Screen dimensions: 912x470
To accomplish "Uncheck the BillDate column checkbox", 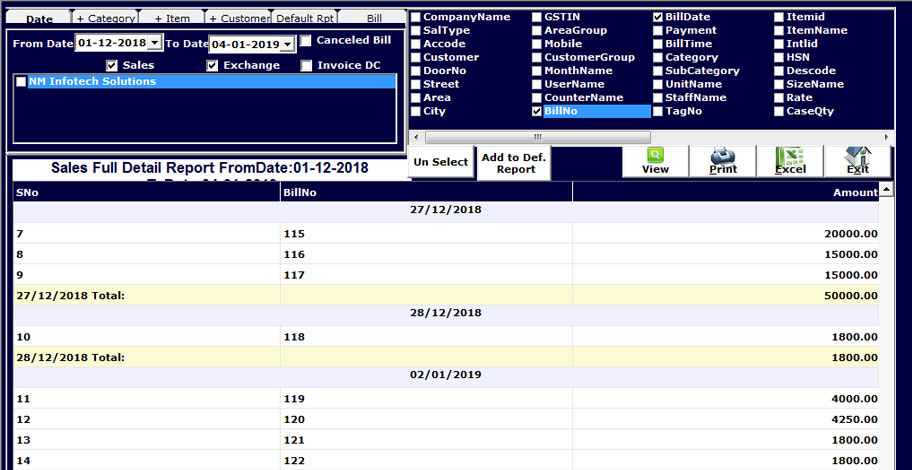I will point(658,17).
